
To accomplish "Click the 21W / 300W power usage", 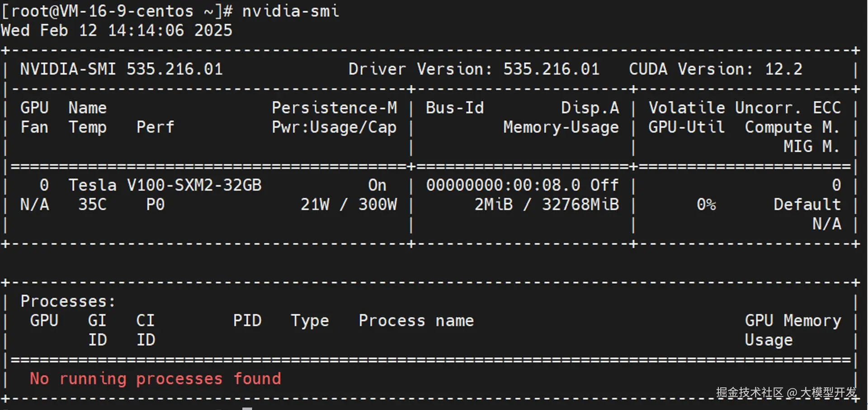I will pyautogui.click(x=349, y=205).
